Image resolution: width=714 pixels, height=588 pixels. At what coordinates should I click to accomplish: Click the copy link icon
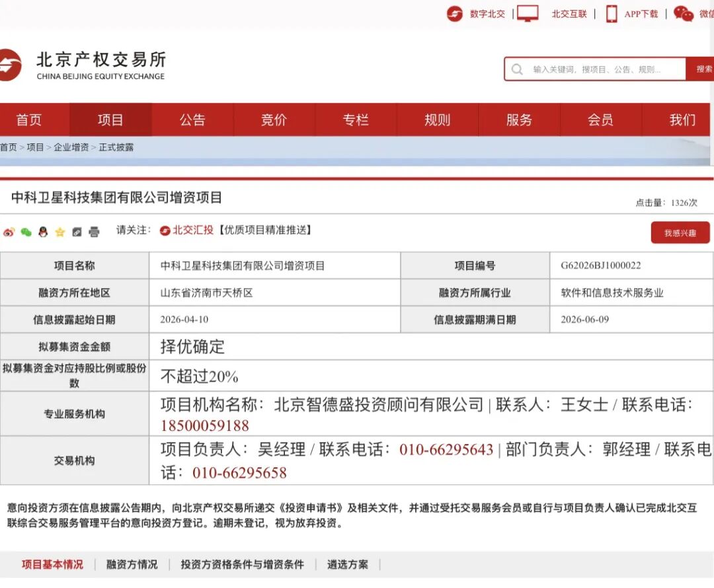(77, 232)
